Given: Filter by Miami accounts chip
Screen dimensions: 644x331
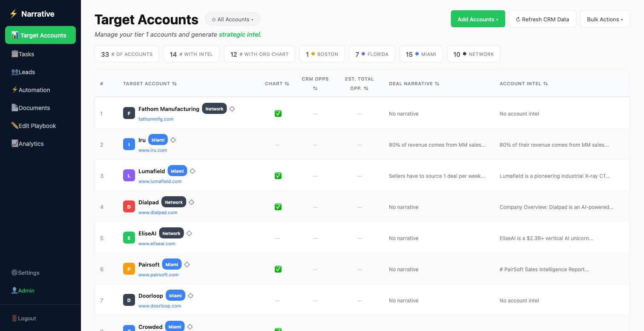Looking at the screenshot, I should click(421, 54).
